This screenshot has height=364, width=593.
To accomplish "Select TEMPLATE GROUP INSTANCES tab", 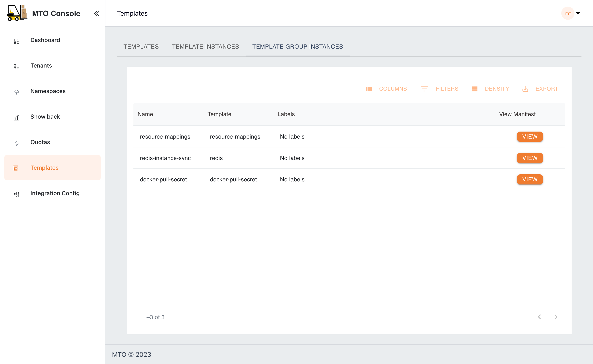I will [x=298, y=47].
